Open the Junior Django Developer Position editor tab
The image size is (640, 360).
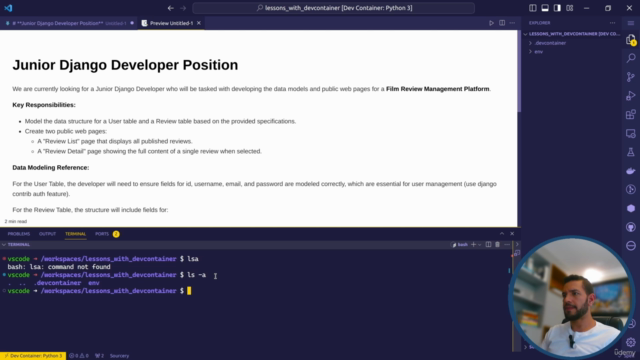pos(69,23)
